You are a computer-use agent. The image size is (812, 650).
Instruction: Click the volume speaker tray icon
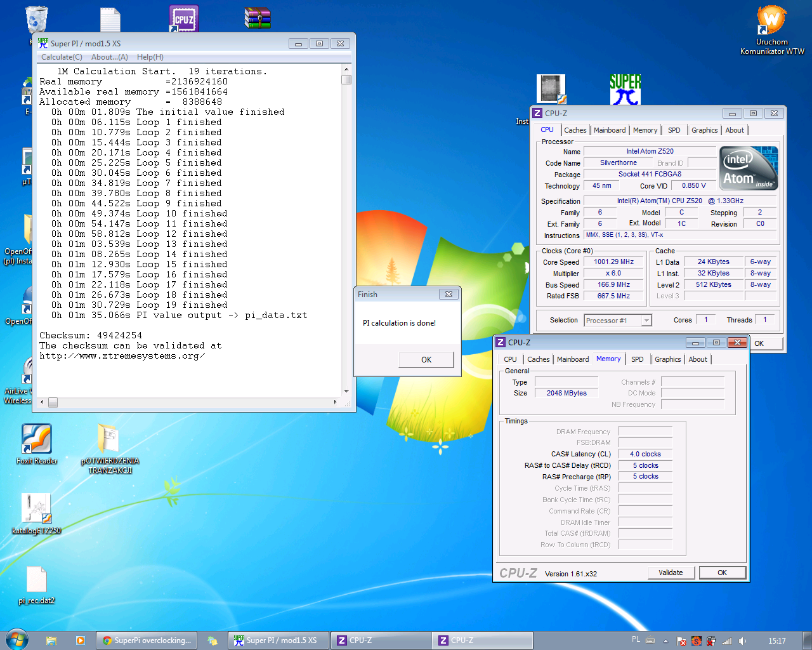[742, 641]
